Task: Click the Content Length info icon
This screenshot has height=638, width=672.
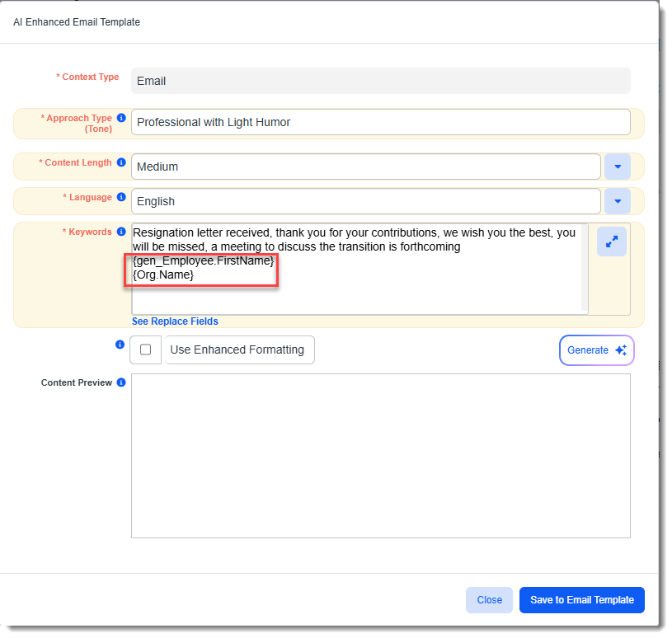Action: coord(121,162)
